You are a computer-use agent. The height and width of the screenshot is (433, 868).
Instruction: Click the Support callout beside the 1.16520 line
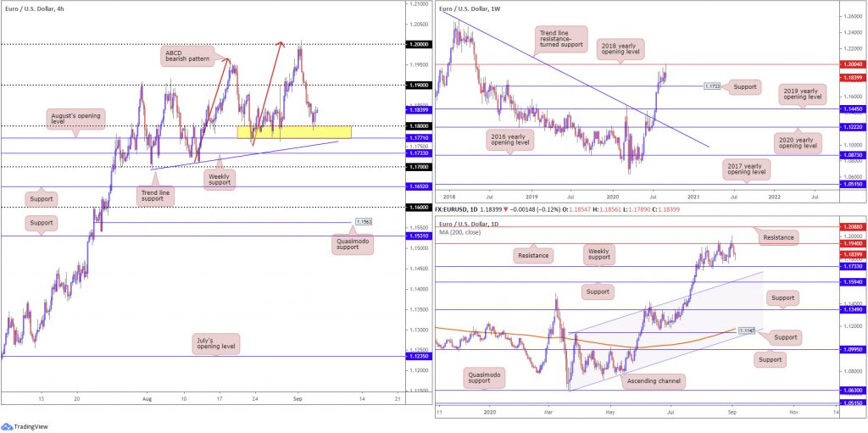(x=42, y=197)
